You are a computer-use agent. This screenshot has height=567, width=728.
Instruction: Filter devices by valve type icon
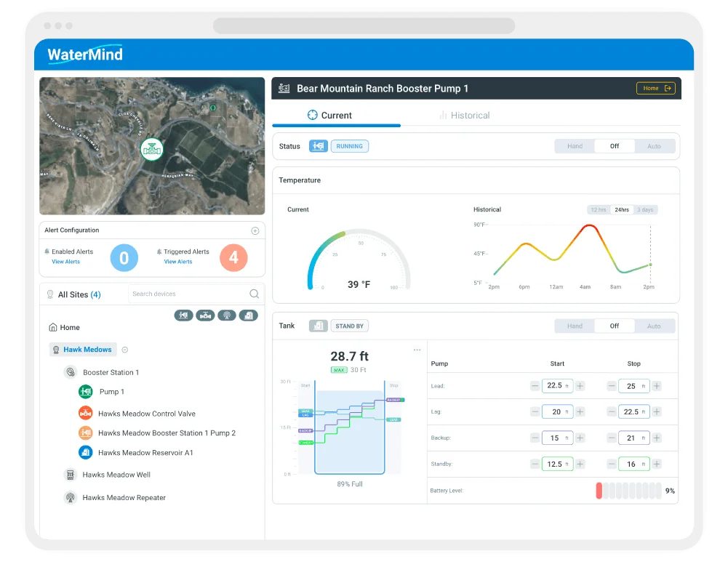[x=205, y=315]
